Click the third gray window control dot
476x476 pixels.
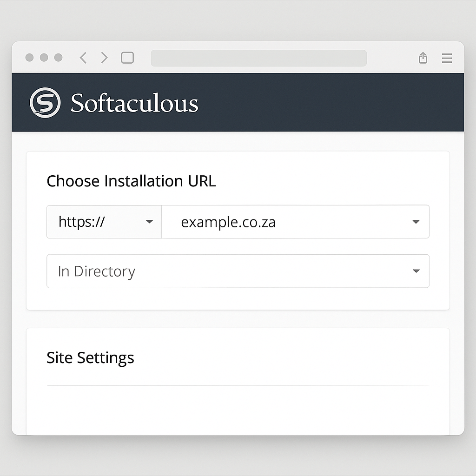click(59, 58)
